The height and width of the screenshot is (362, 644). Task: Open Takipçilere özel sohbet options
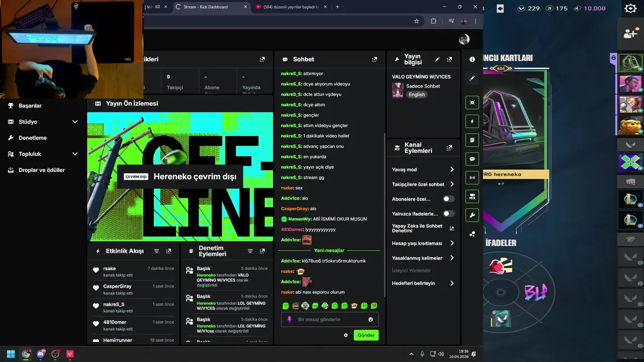tap(423, 185)
